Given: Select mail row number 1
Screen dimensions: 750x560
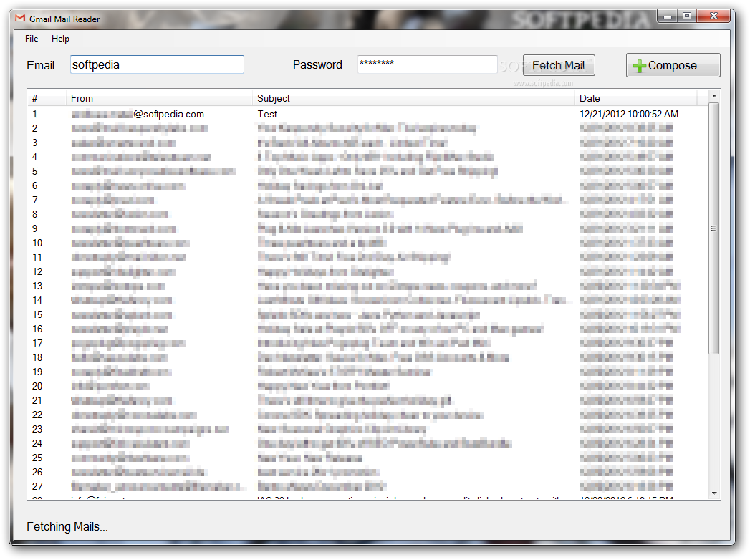Looking at the screenshot, I should [367, 115].
